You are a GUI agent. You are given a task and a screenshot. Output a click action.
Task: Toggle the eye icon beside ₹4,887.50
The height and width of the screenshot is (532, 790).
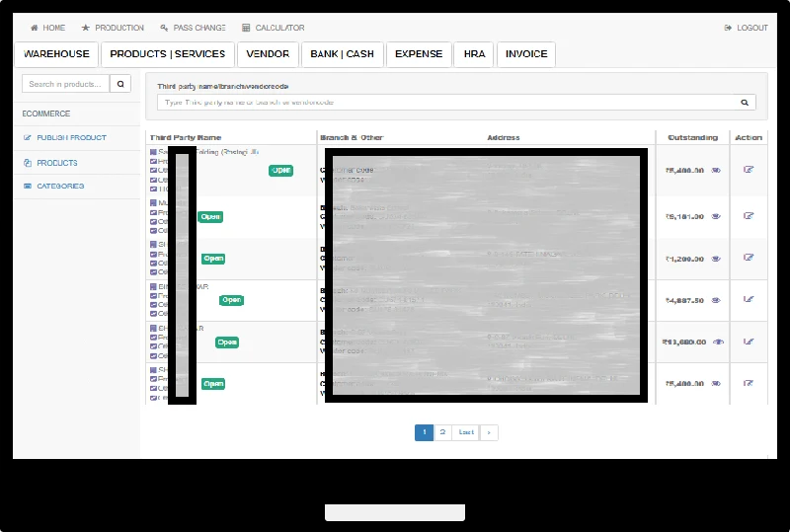coord(716,300)
